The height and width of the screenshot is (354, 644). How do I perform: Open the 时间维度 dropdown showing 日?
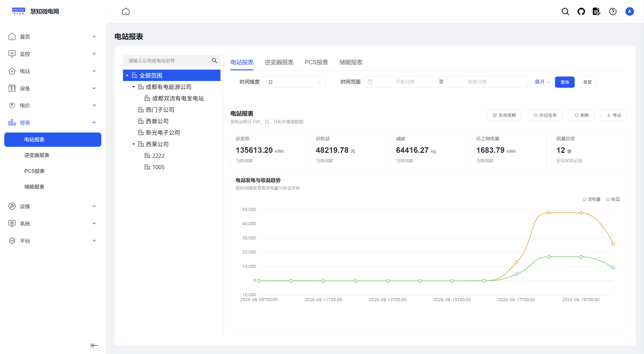(x=294, y=82)
